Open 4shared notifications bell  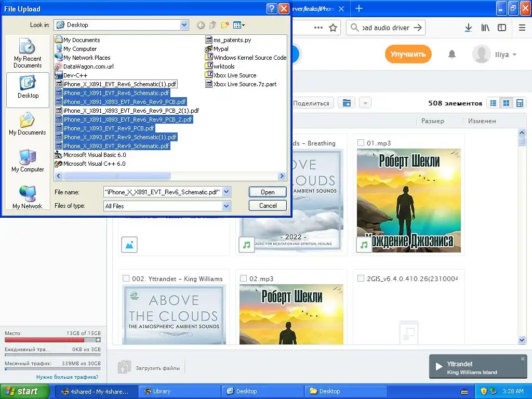click(x=451, y=54)
